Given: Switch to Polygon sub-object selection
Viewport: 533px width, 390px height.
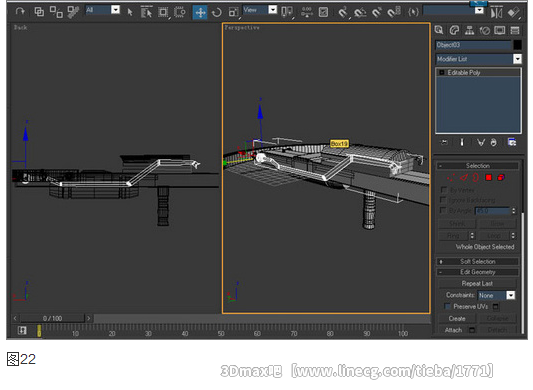Looking at the screenshot, I should (488, 177).
